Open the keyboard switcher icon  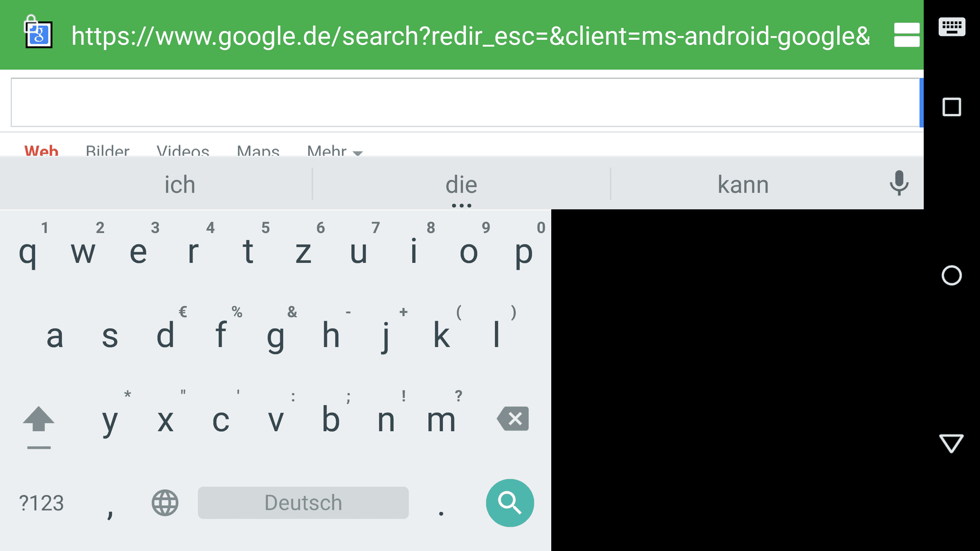tap(952, 27)
